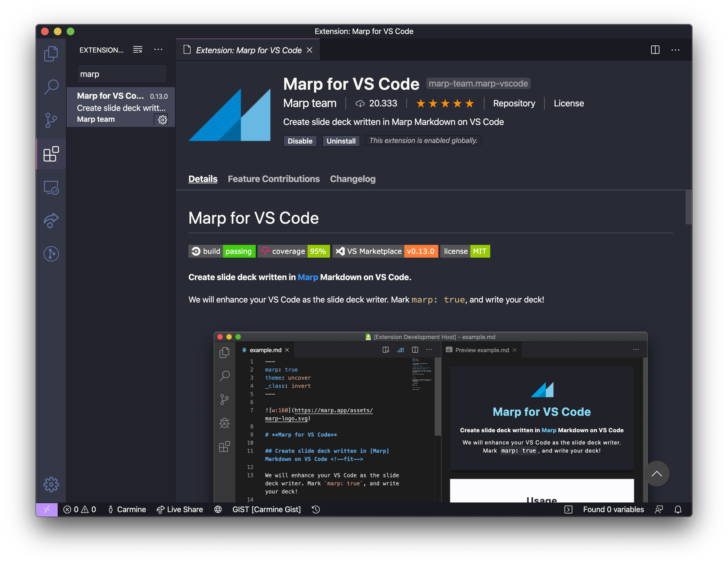This screenshot has height=564, width=728.
Task: Open the notifications bell in status bar
Action: pos(678,509)
